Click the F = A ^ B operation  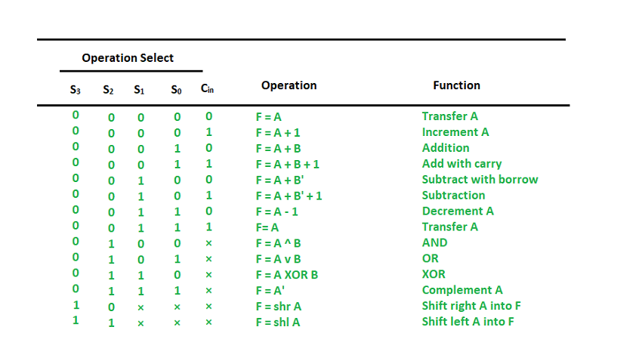(279, 243)
